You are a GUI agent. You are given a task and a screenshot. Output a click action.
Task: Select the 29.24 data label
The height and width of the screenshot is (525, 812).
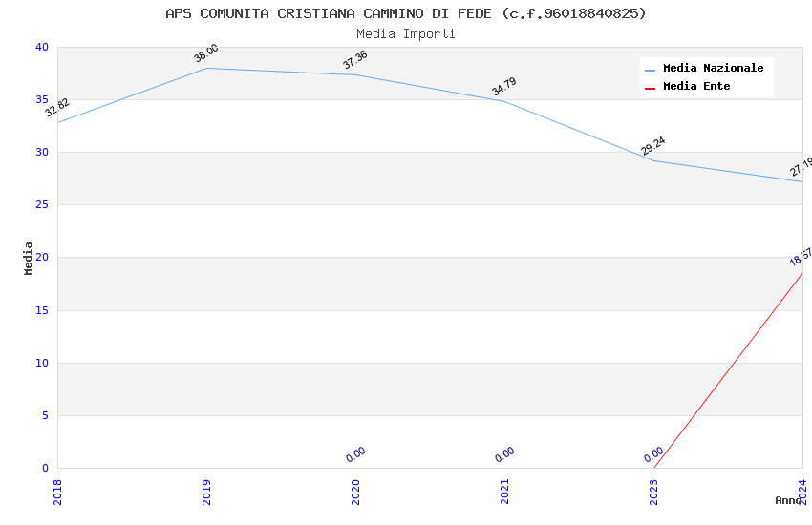point(653,146)
